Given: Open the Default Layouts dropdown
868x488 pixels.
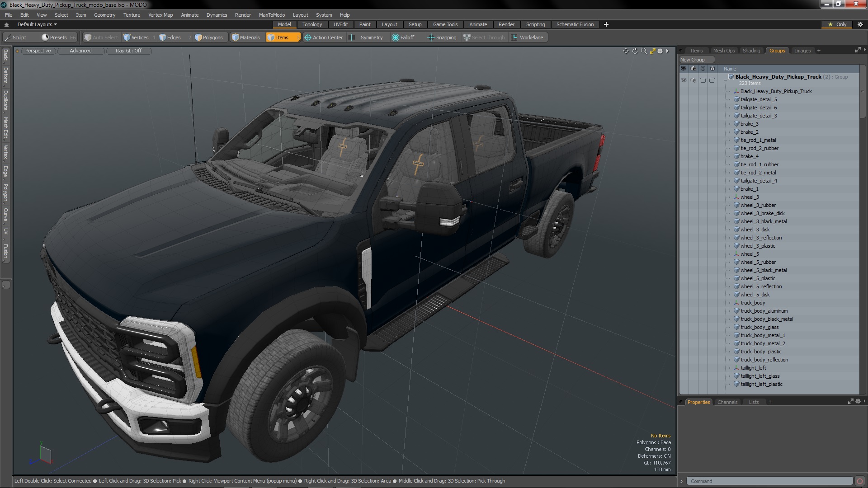Looking at the screenshot, I should 37,24.
